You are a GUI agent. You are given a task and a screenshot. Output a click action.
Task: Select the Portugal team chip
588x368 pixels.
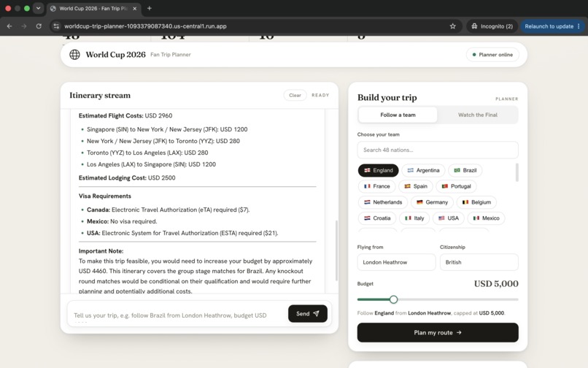click(x=456, y=186)
